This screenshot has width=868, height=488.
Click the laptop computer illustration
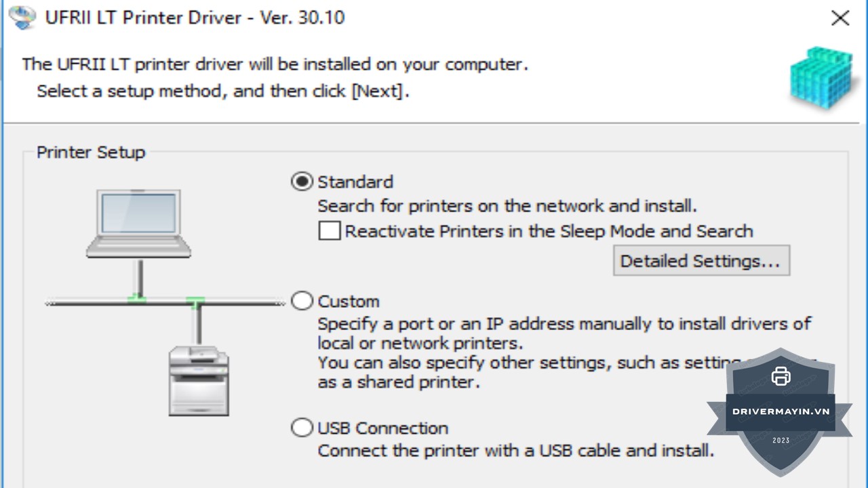tap(138, 224)
